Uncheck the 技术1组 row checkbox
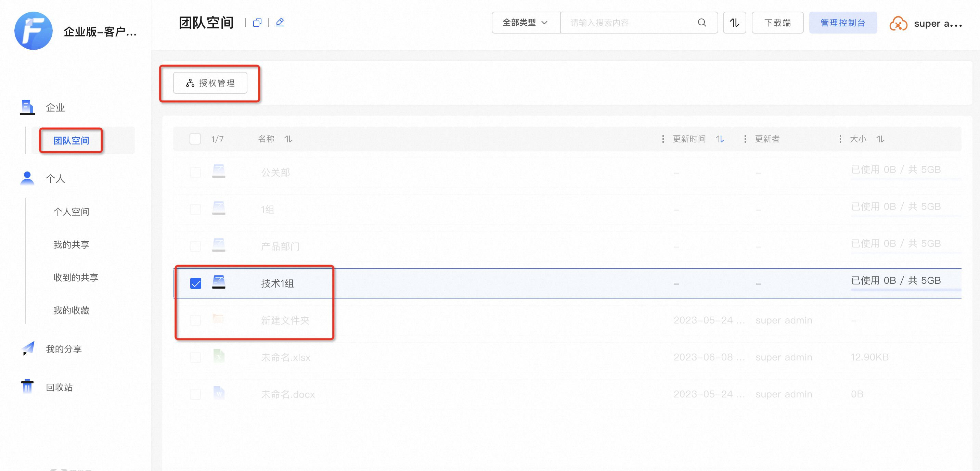Screen dimensions: 980x471 [x=195, y=283]
